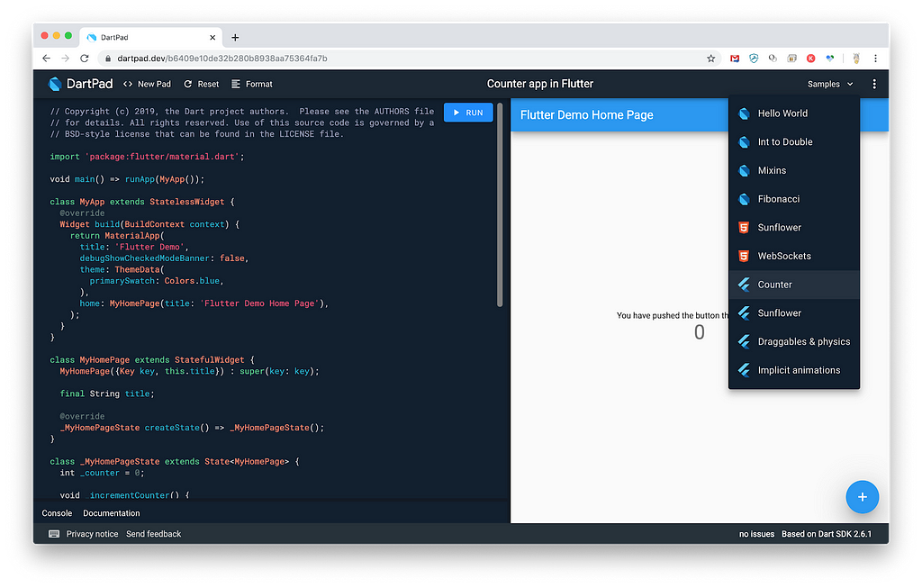
Task: Reload the page with the browser refresh icon
Action: 85,59
